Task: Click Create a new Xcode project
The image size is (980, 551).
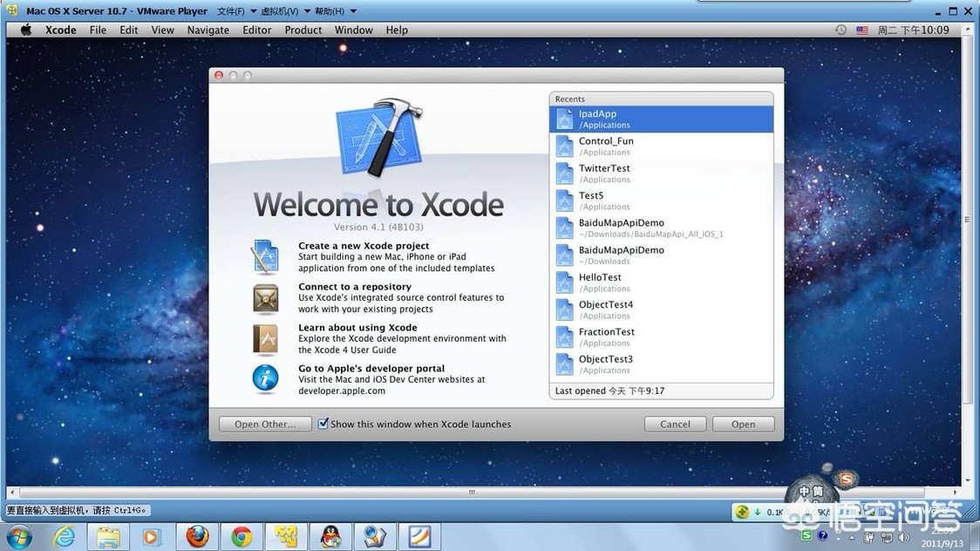Action: (363, 246)
